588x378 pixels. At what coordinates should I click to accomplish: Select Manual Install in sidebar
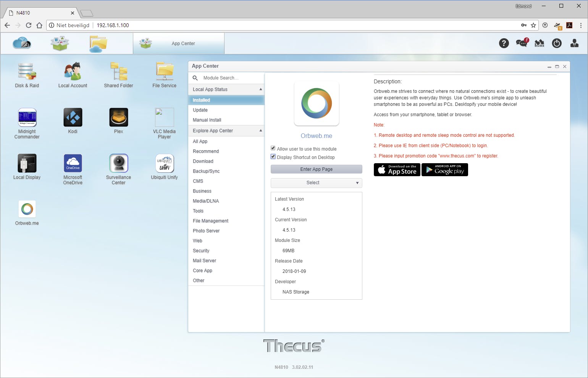pyautogui.click(x=226, y=120)
